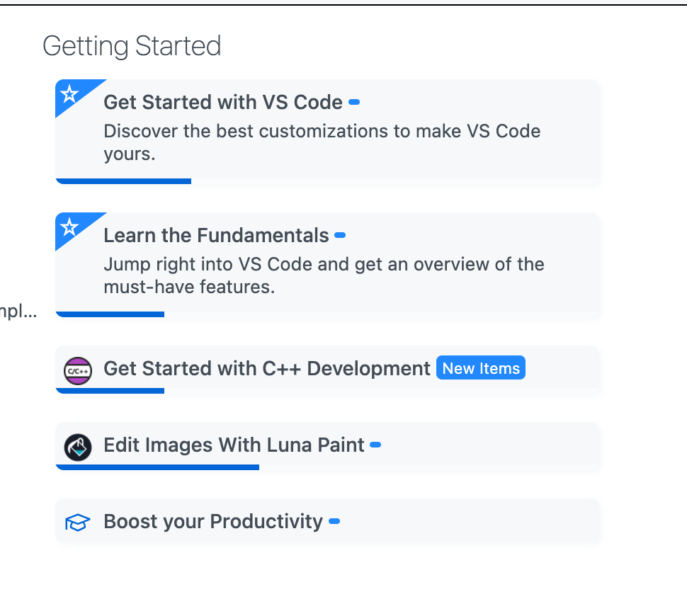
Task: Expand the Get Started with C++ Development walkthrough
Action: tap(266, 368)
